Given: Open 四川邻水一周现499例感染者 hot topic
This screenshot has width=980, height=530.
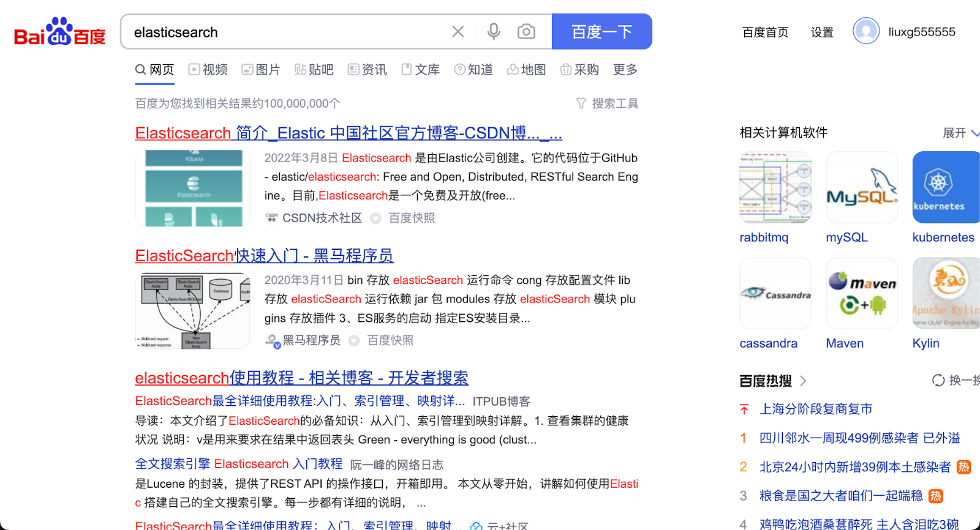Looking at the screenshot, I should (x=859, y=438).
